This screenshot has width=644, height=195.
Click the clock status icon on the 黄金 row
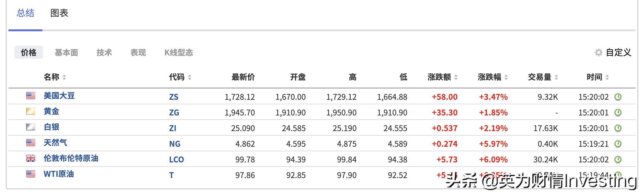coord(618,112)
